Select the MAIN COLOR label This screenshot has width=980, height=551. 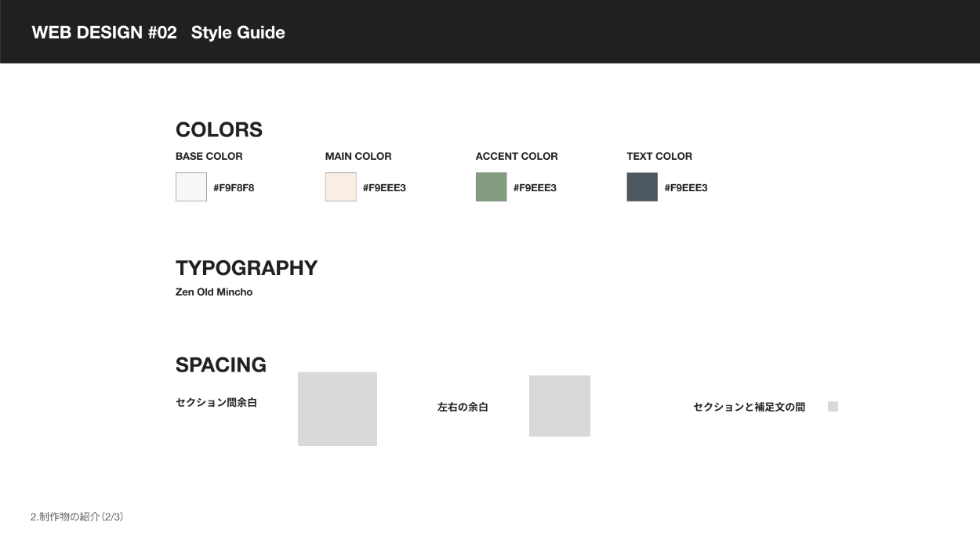(x=358, y=156)
